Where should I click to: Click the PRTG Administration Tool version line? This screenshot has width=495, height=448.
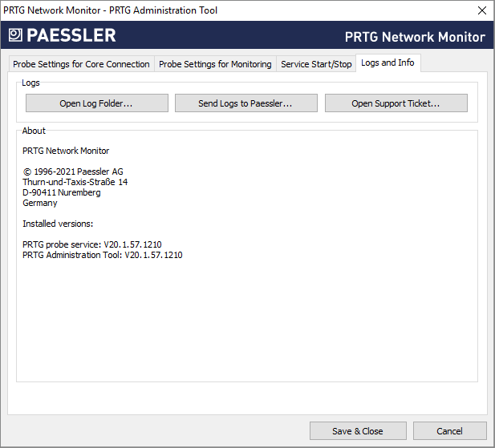pos(103,255)
